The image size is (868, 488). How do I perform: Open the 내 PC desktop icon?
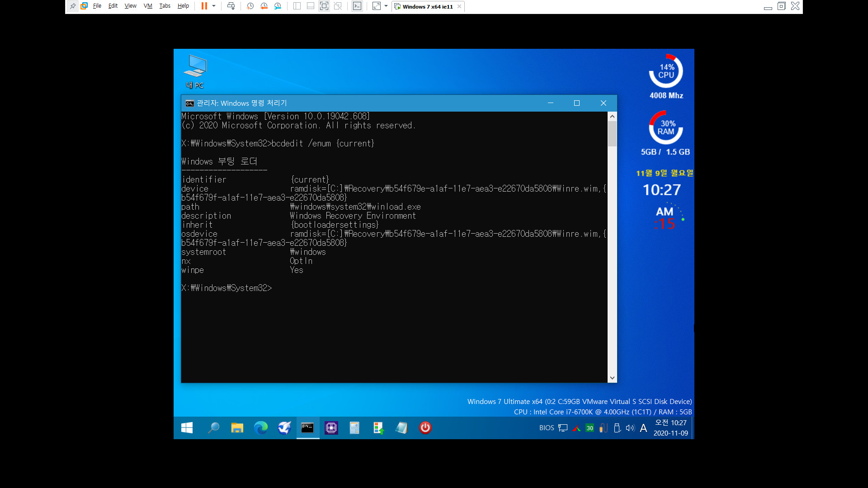195,72
